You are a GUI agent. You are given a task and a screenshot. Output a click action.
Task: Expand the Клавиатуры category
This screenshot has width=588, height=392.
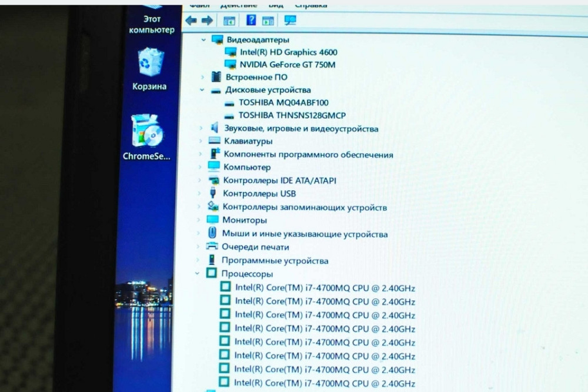(201, 141)
